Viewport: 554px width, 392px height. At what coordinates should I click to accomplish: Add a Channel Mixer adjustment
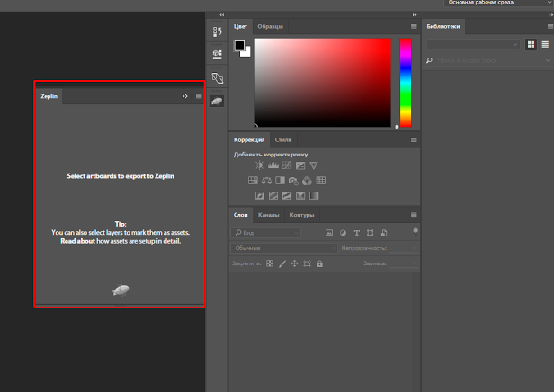point(307,181)
